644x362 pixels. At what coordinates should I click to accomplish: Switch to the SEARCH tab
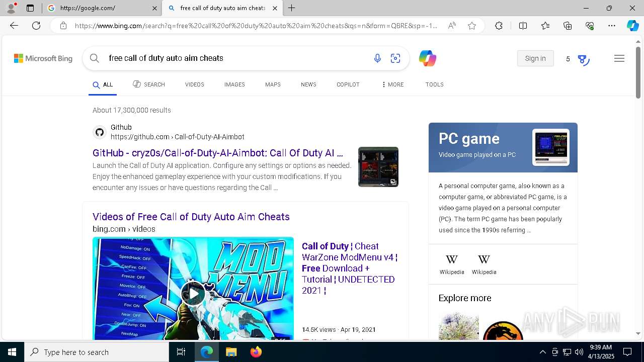[x=149, y=84]
